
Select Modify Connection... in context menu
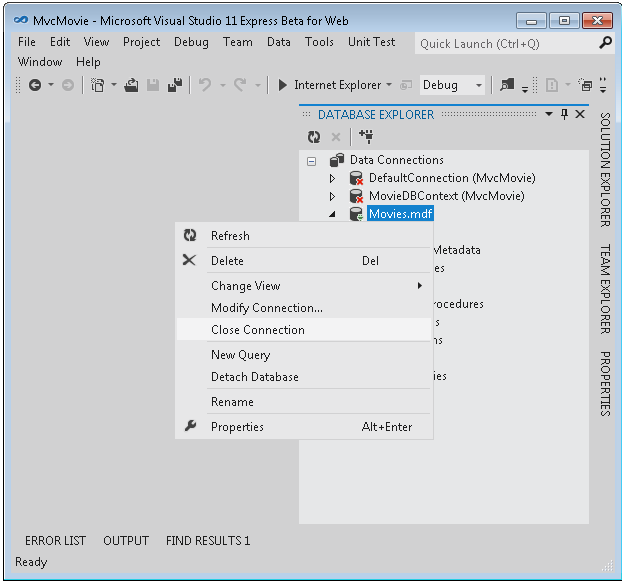304,308
